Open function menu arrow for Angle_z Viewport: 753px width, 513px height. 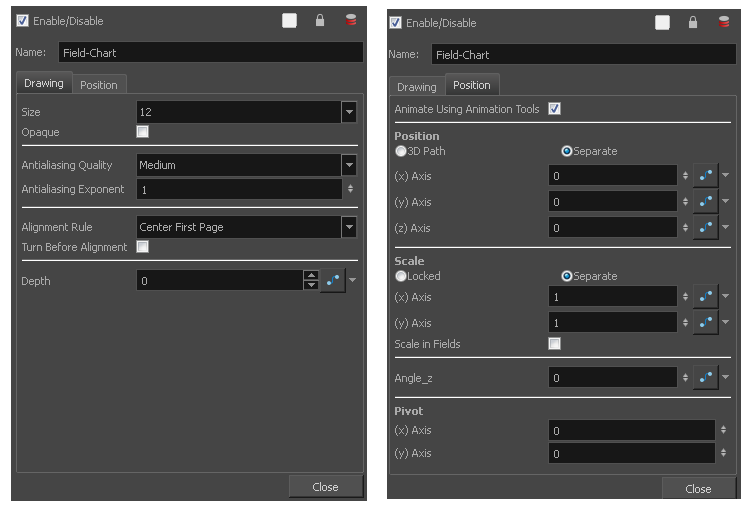coord(726,378)
